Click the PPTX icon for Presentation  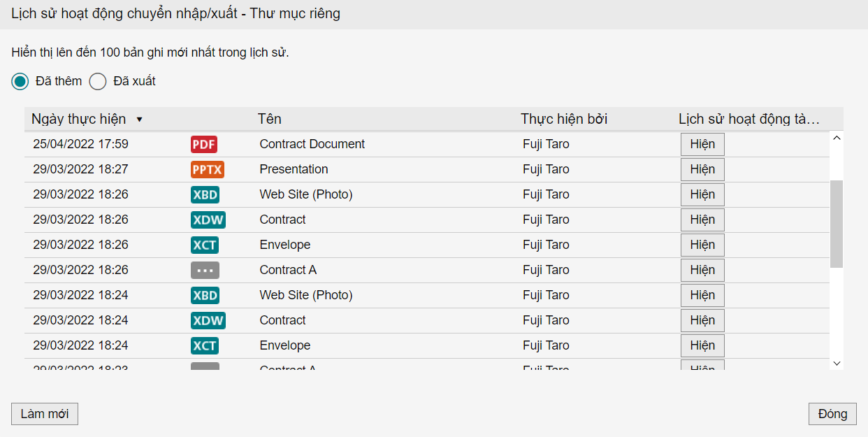pos(207,169)
